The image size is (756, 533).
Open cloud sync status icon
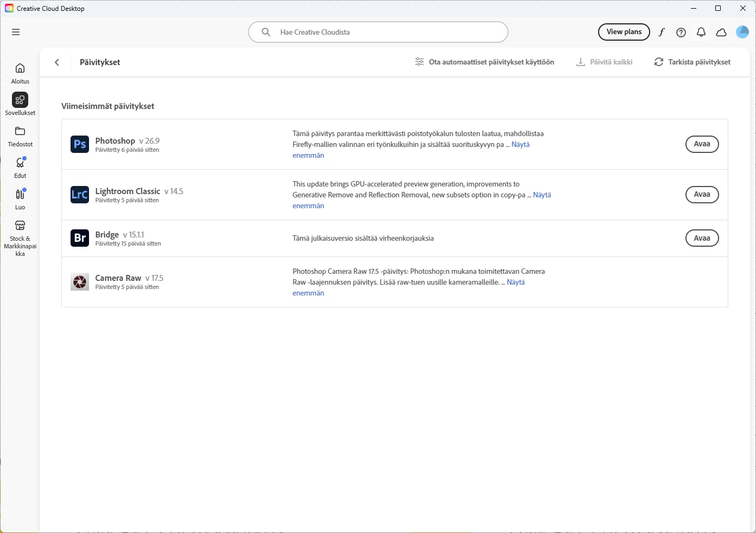tap(721, 33)
